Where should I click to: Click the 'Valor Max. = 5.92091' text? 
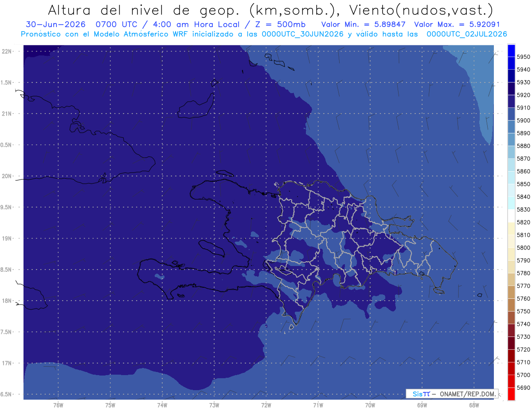point(457,24)
